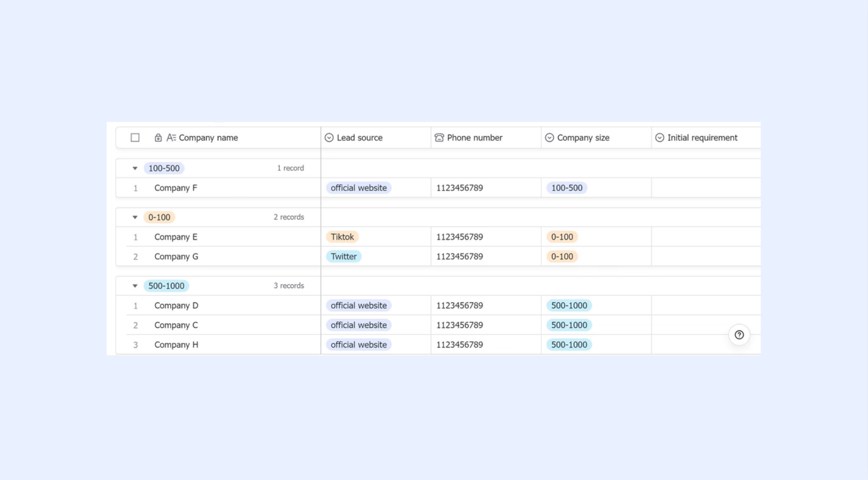Screen dimensions: 868x480
Task: Click the select icon beside Initial requirement
Action: (x=659, y=138)
